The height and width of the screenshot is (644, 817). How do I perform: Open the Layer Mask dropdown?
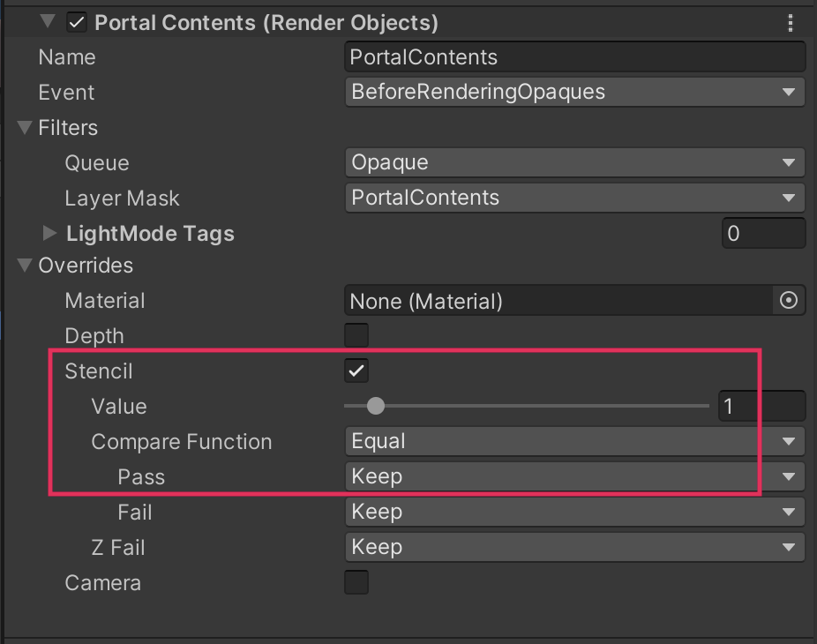click(574, 198)
